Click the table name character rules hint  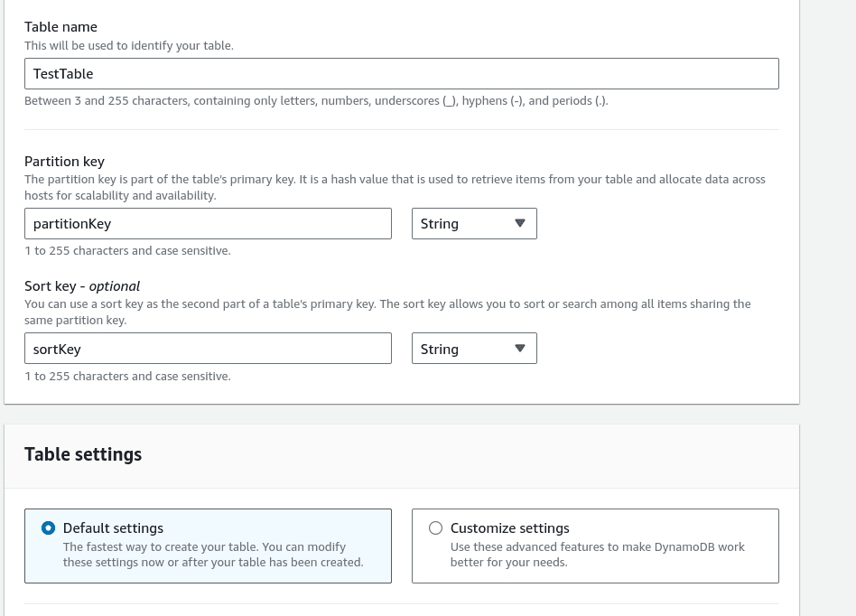click(x=316, y=101)
